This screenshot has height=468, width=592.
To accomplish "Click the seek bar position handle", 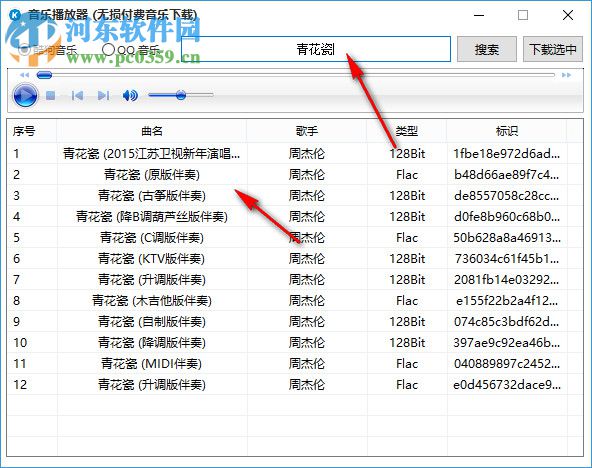I will pyautogui.click(x=44, y=75).
